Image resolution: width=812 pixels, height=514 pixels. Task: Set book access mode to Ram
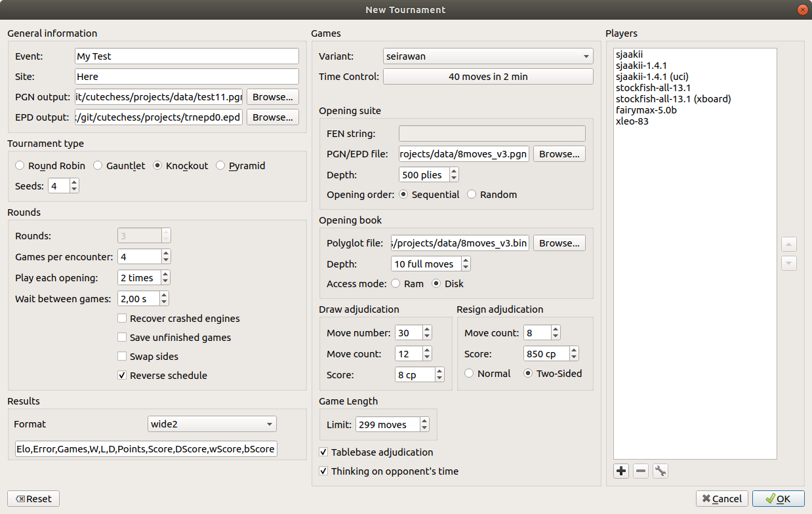[407, 284]
